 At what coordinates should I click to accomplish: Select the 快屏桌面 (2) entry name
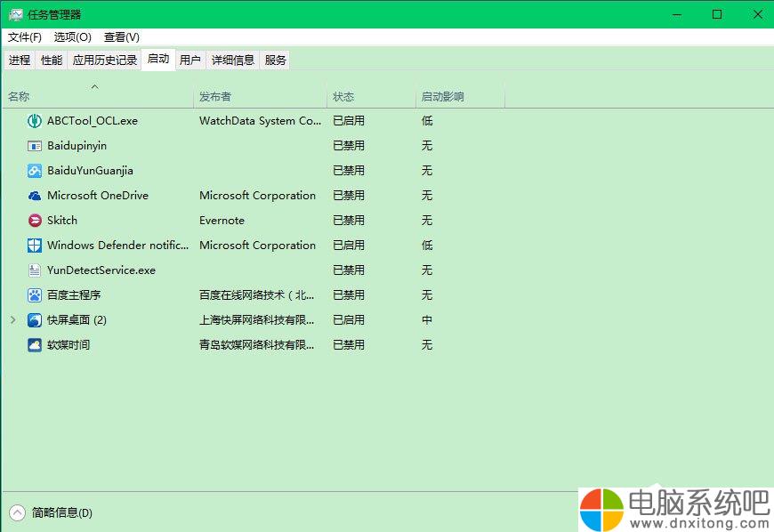tap(77, 320)
